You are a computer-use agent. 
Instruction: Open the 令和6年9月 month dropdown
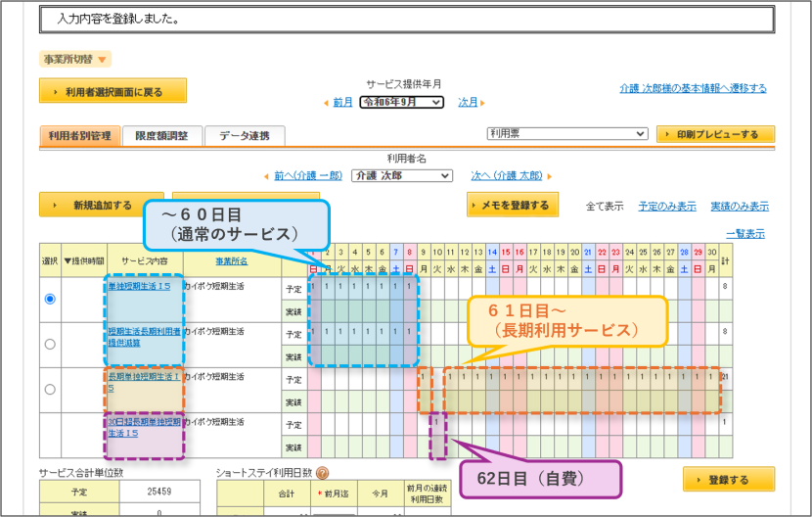402,102
